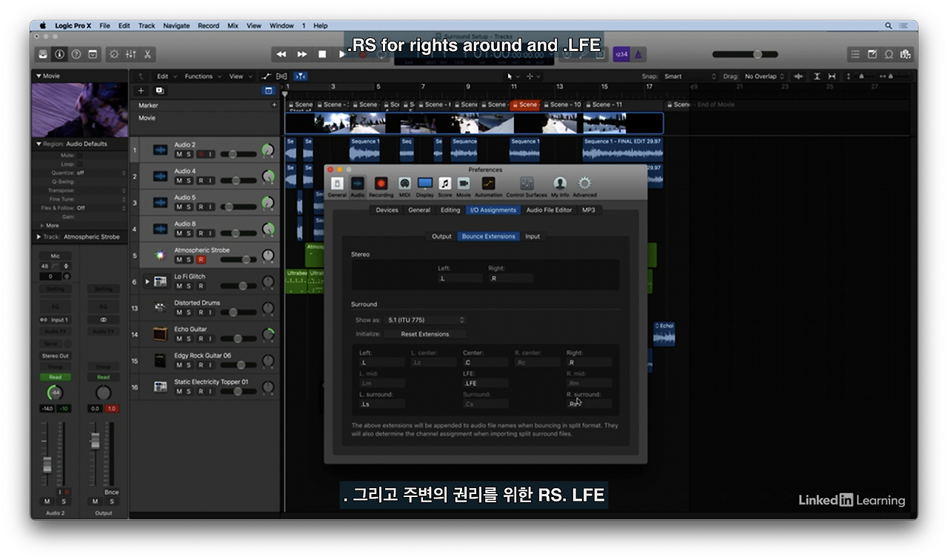Image resolution: width=948 pixels, height=560 pixels.
Task: Click the Duplicate Track icon
Action: click(159, 90)
